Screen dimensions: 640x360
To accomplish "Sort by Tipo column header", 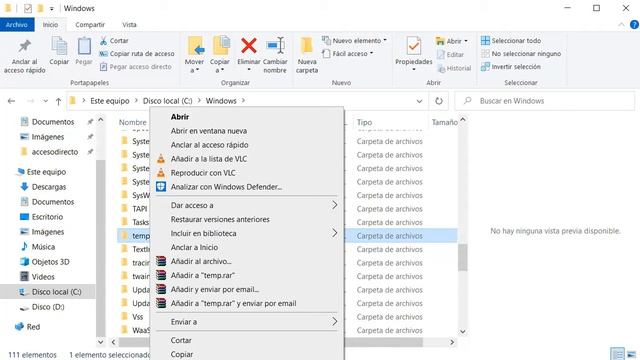I will click(364, 122).
